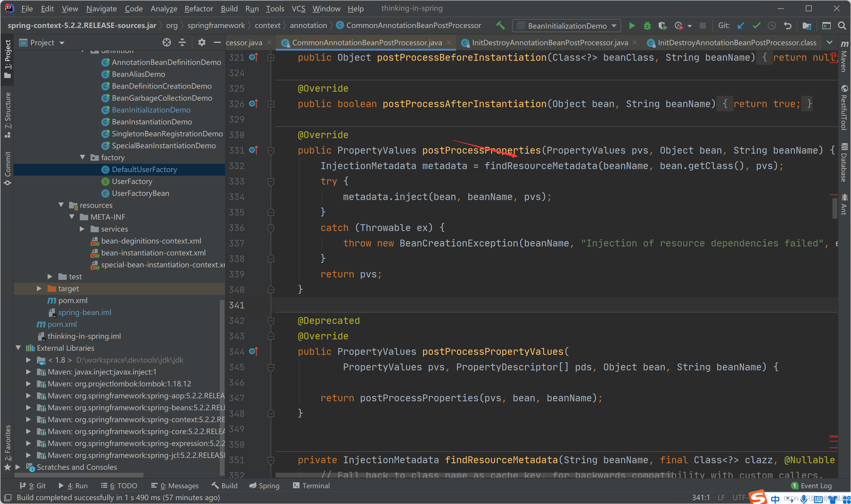Viewport: 851px width, 504px height.
Task: Click locate current file crosshair icon
Action: click(x=166, y=43)
